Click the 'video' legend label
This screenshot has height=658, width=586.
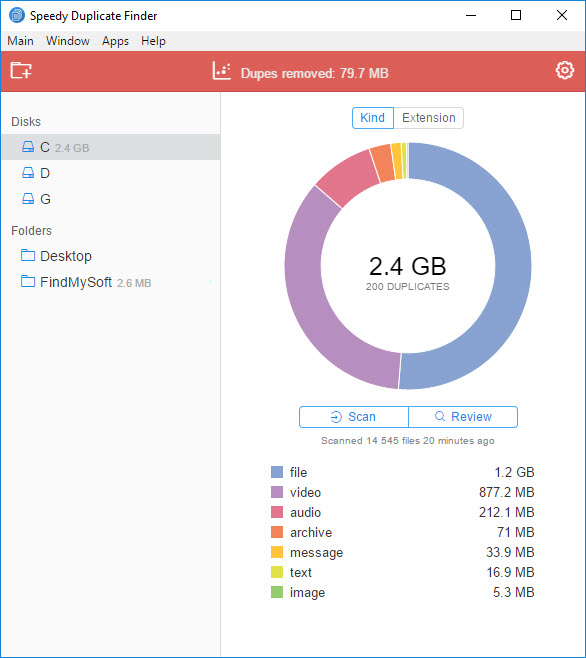click(305, 493)
